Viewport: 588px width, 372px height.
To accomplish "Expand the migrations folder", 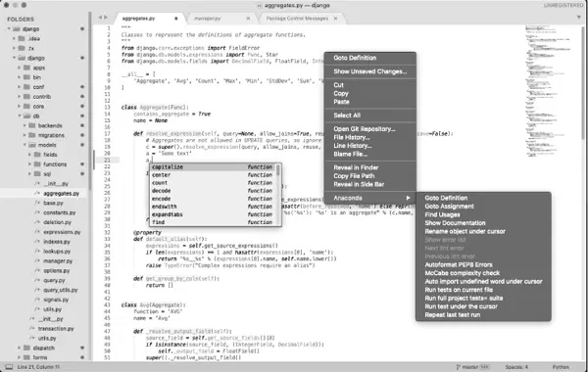I will [x=24, y=135].
